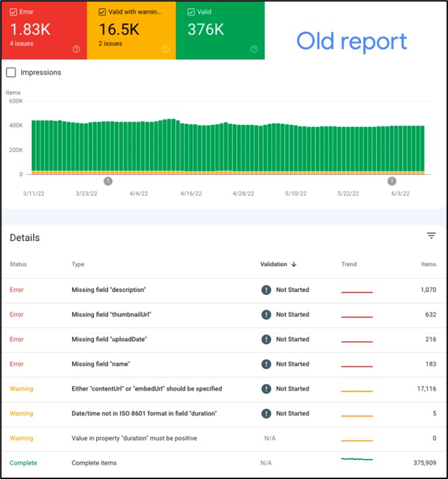The height and width of the screenshot is (479, 448).
Task: Click the items count 632
Action: pos(430,315)
